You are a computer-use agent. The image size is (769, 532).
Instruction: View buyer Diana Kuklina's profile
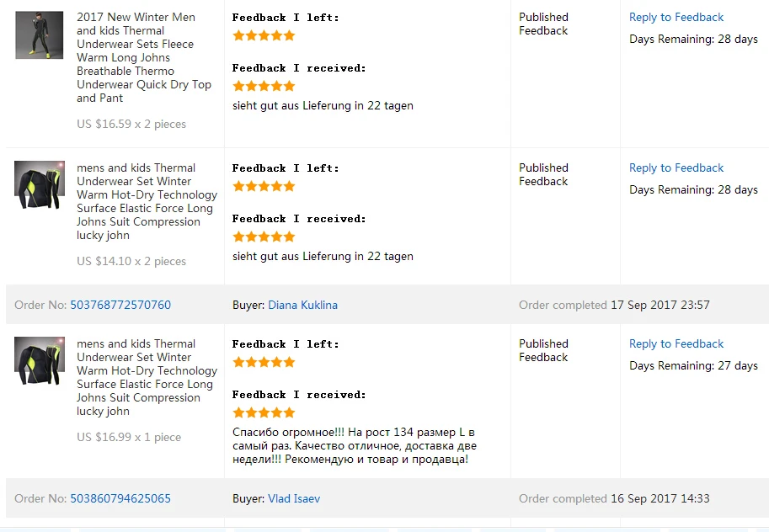pyautogui.click(x=302, y=305)
